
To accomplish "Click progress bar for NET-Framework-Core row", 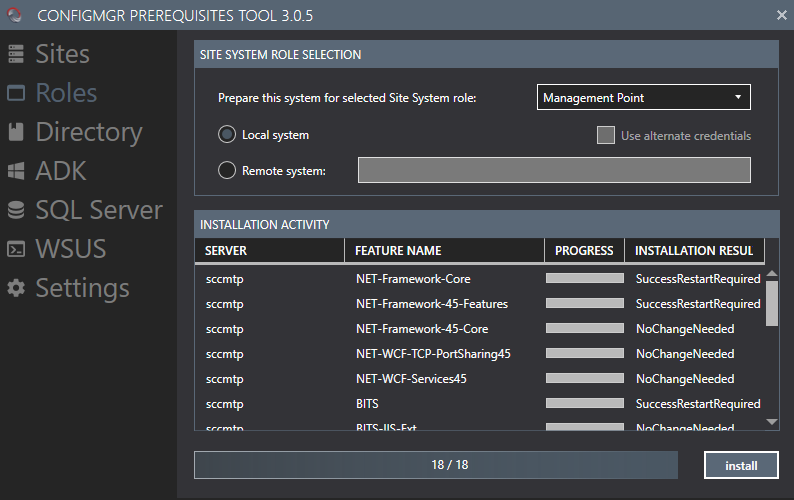I will click(x=584, y=278).
